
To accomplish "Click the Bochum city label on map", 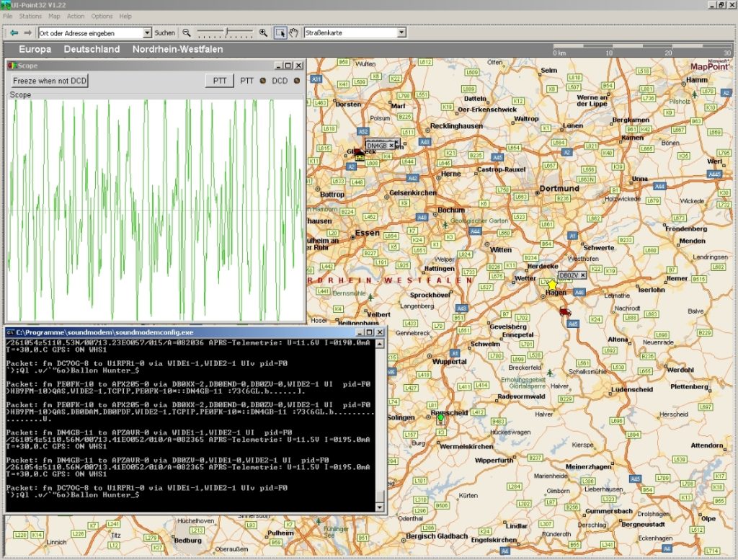I will (451, 210).
